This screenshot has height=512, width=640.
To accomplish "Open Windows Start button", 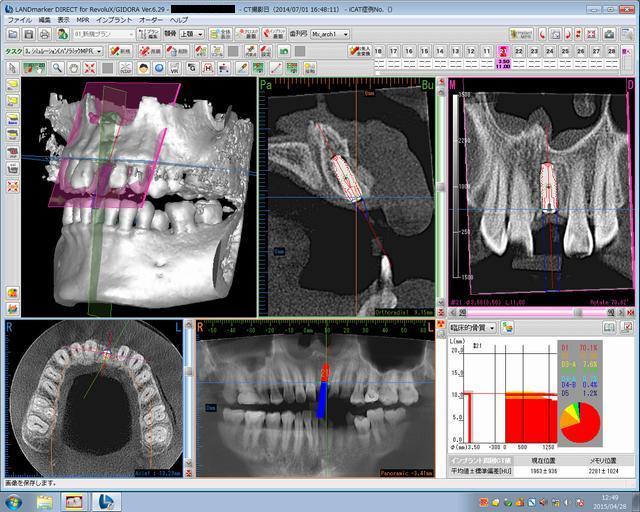I will pyautogui.click(x=13, y=501).
